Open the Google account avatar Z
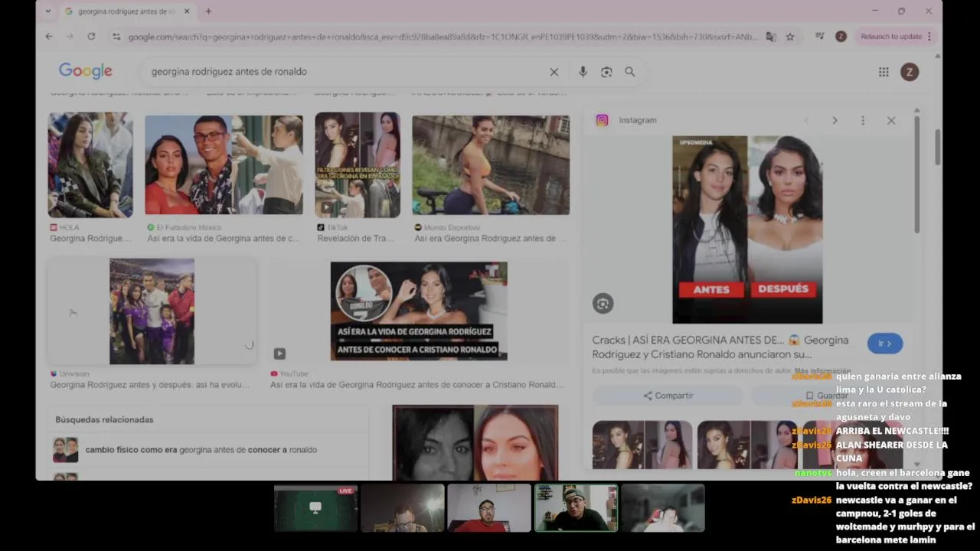Image resolution: width=980 pixels, height=551 pixels. tap(910, 72)
